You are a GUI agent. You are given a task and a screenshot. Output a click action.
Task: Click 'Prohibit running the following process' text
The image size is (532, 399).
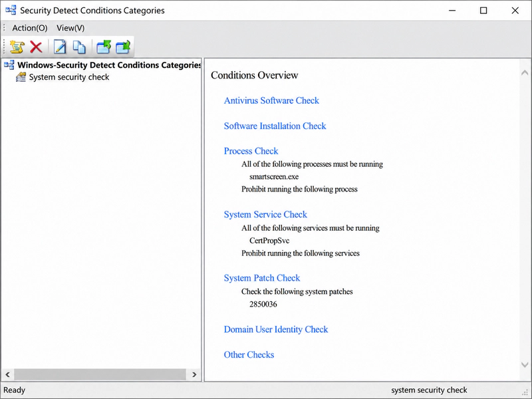pos(299,190)
